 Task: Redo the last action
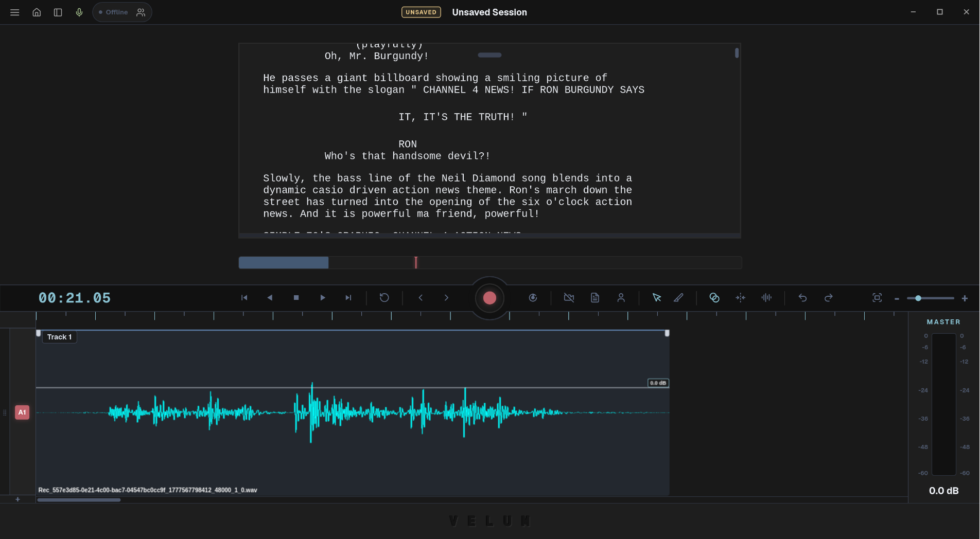tap(829, 298)
